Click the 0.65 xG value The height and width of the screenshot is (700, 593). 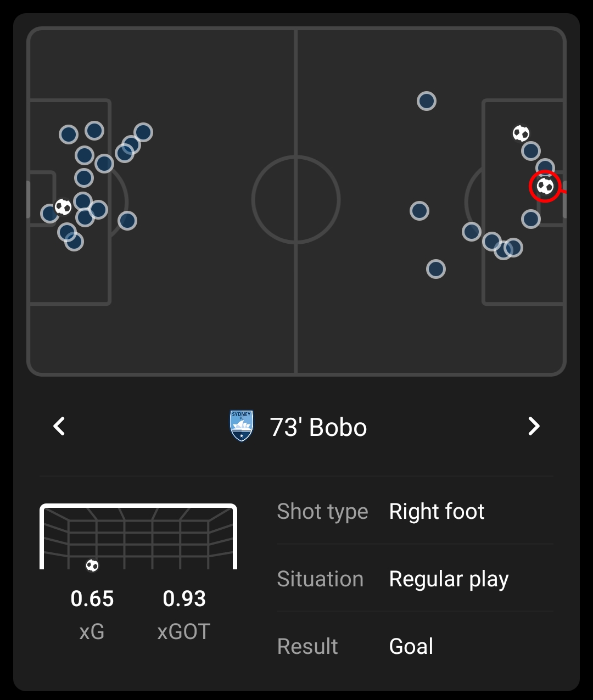click(92, 598)
